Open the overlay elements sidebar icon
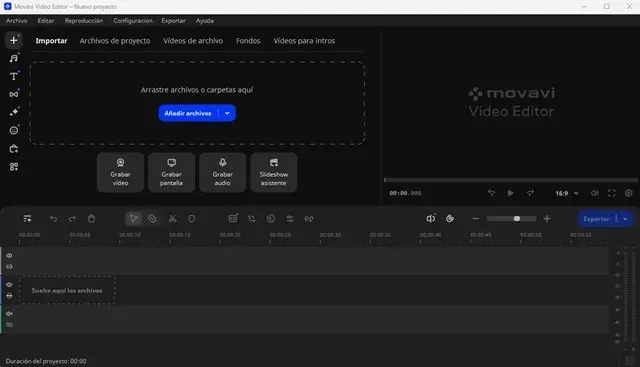This screenshot has width=640, height=367. click(13, 149)
